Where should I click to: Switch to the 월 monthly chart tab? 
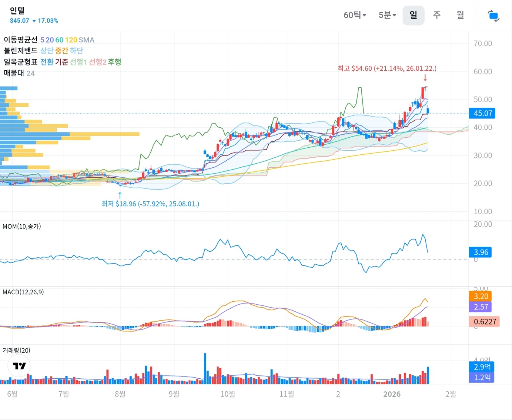click(460, 15)
